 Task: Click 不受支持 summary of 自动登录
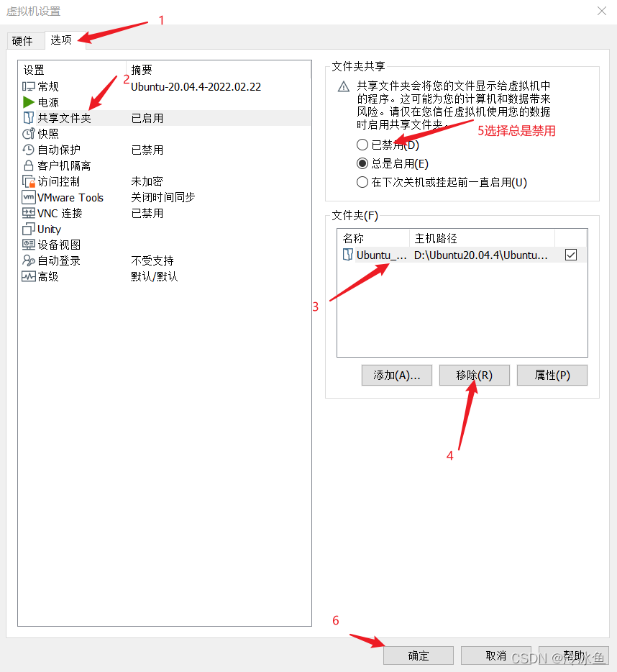click(x=152, y=260)
